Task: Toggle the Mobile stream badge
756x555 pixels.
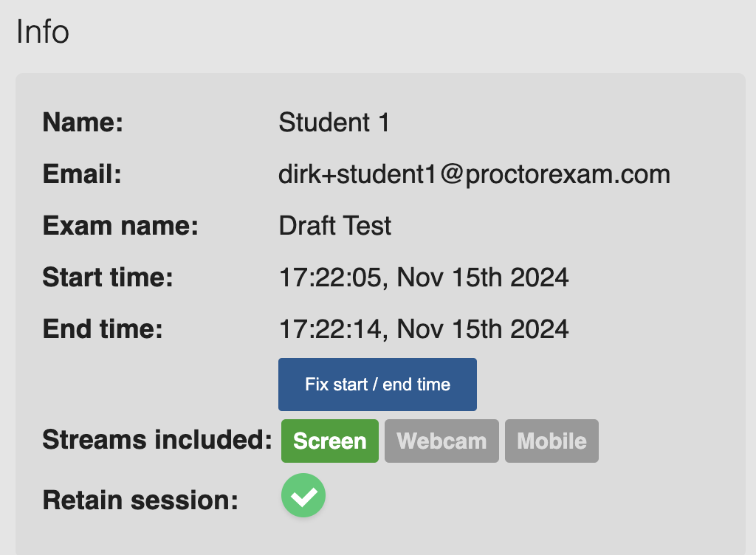Action: (551, 441)
